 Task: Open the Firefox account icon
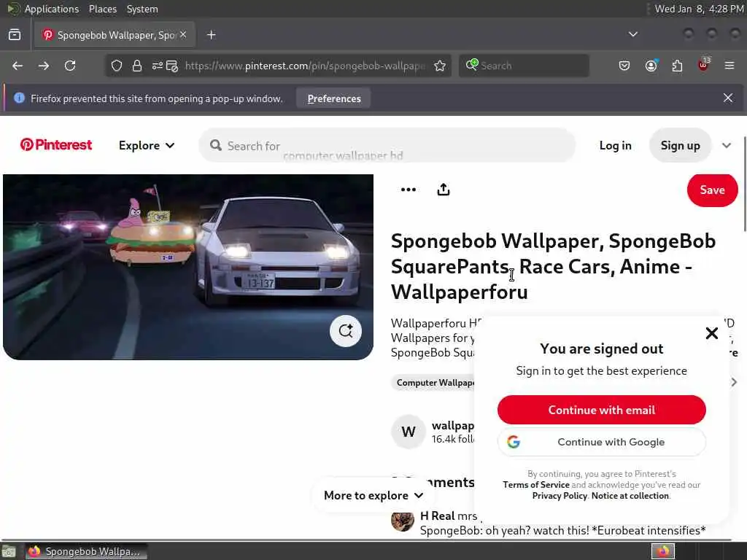coord(651,66)
